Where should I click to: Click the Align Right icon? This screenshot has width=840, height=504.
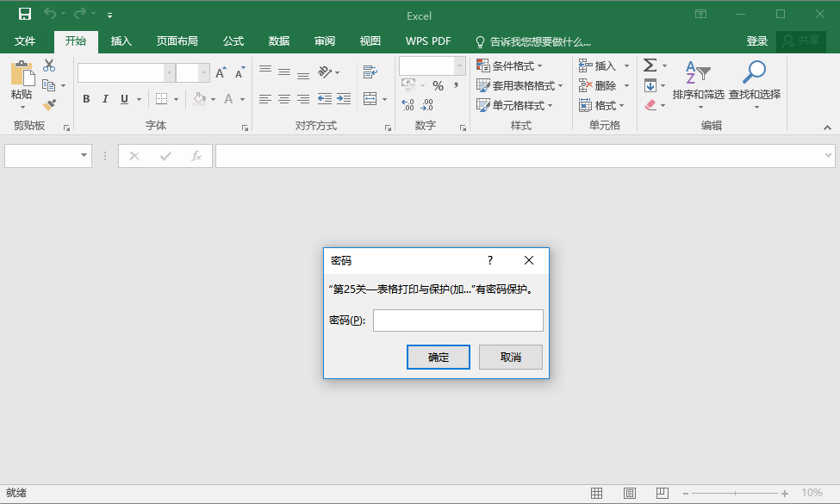303,99
